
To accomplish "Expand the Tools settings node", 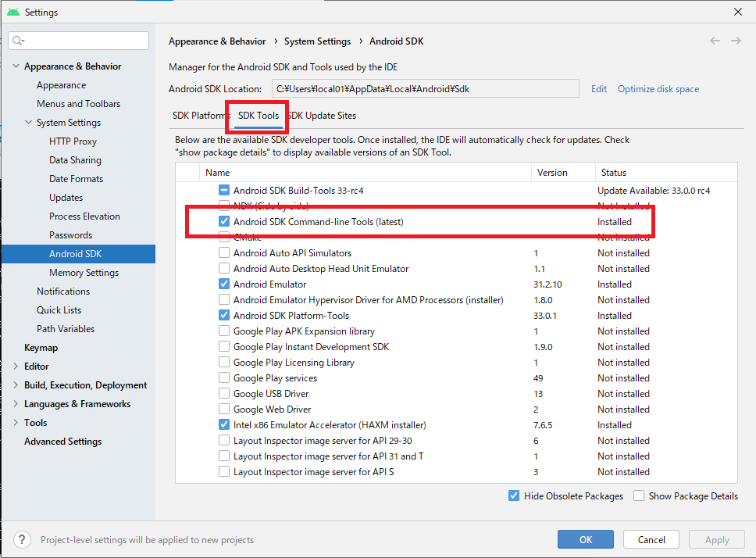I will click(16, 423).
